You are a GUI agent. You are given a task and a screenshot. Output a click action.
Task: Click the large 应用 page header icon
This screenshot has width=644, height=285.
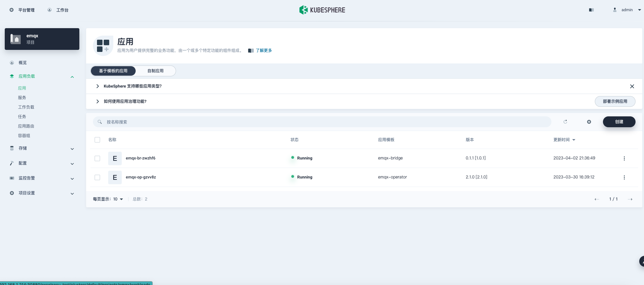pos(103,45)
